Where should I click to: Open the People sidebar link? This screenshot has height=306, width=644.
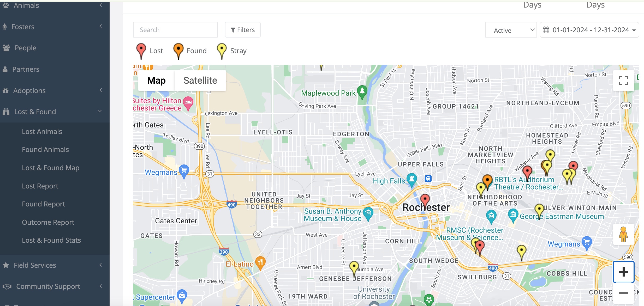25,48
